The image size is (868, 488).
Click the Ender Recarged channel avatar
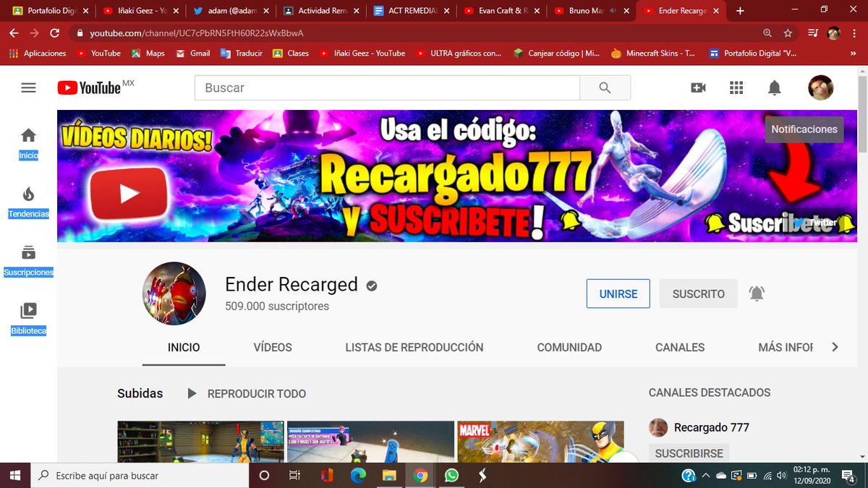[x=174, y=294]
